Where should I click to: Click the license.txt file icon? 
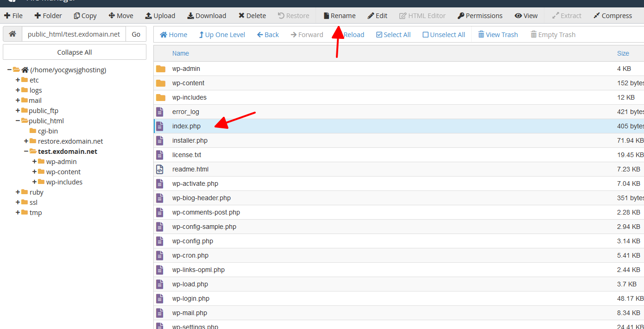coord(160,155)
